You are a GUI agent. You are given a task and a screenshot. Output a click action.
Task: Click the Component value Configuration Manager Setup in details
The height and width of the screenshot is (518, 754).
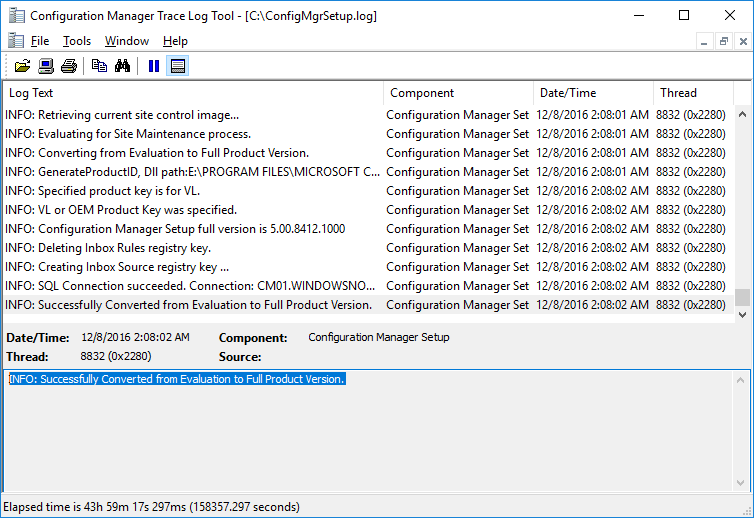[x=379, y=337]
